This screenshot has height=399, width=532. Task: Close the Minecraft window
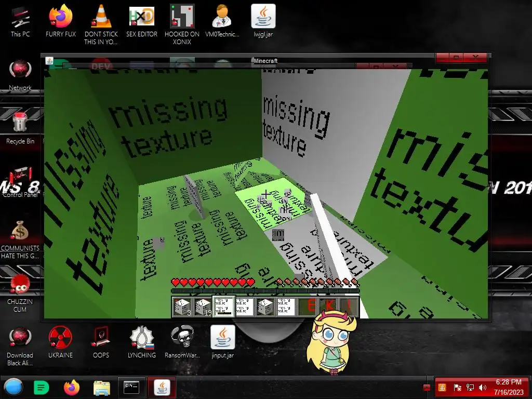pyautogui.click(x=476, y=58)
